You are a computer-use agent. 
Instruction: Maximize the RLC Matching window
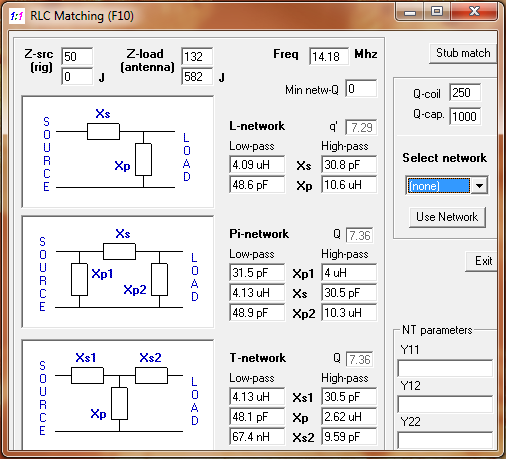[x=437, y=12]
